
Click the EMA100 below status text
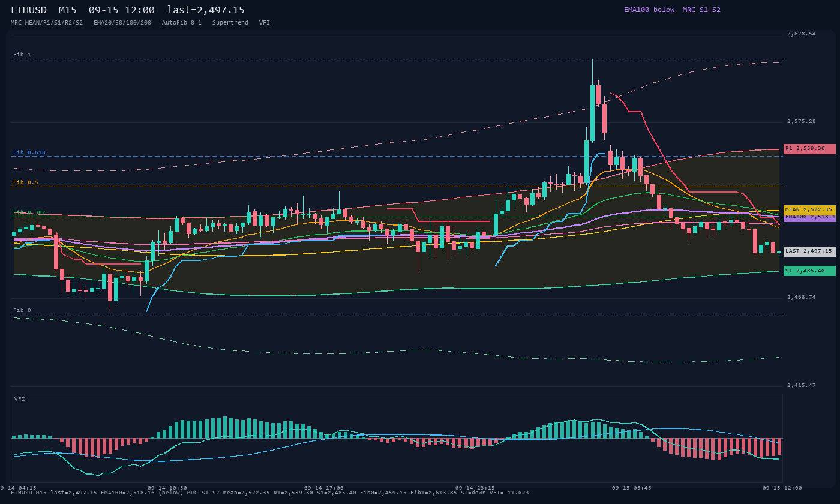[649, 10]
